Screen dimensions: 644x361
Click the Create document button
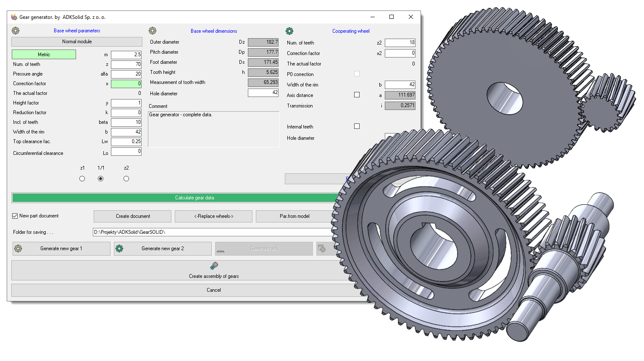coord(133,216)
